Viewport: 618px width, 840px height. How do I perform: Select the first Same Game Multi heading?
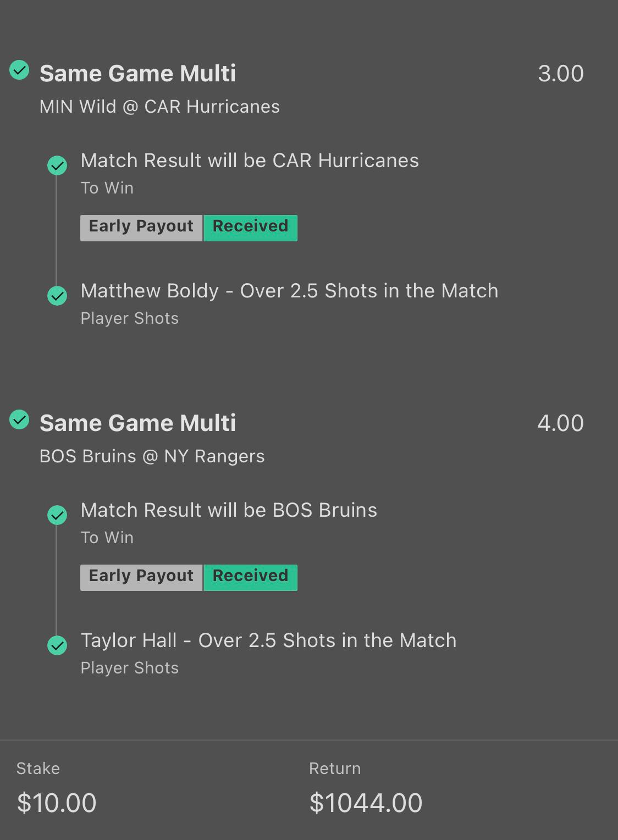(137, 74)
